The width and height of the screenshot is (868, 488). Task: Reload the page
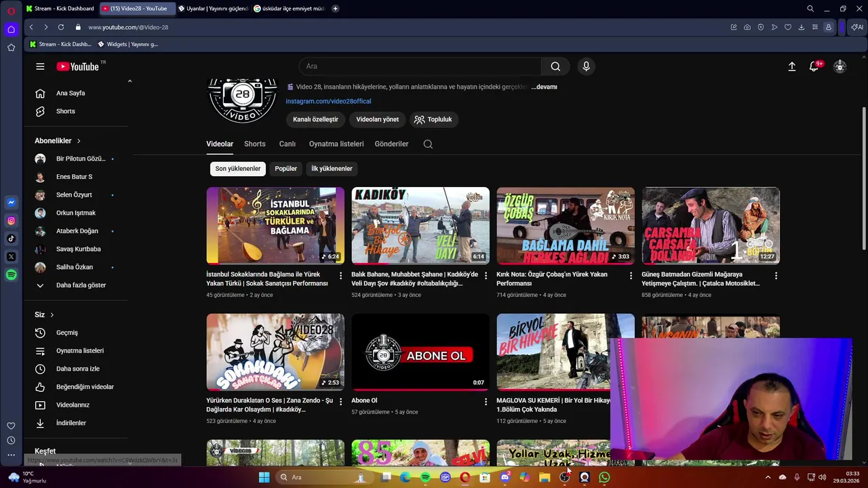point(61,27)
